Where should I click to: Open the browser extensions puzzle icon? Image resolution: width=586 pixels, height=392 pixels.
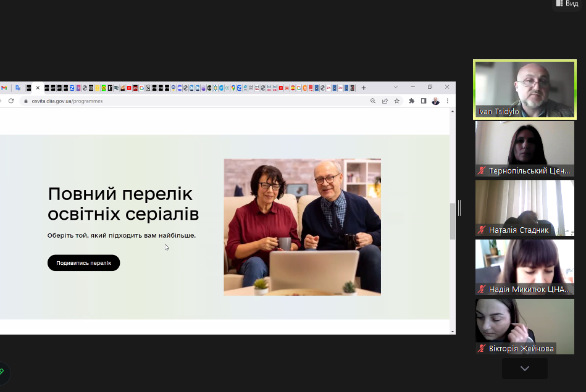(412, 101)
